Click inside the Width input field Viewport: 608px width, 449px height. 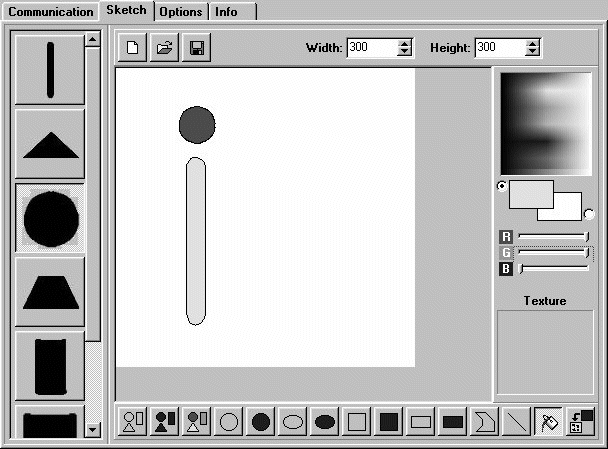click(372, 48)
